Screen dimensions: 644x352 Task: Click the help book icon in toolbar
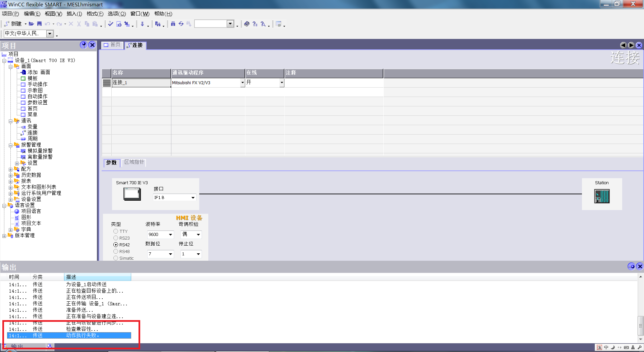click(247, 24)
